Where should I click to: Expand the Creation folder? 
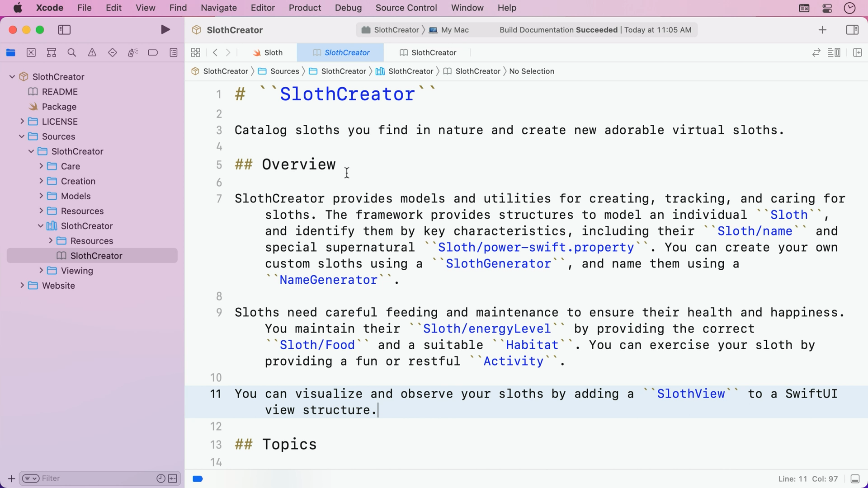pyautogui.click(x=41, y=181)
